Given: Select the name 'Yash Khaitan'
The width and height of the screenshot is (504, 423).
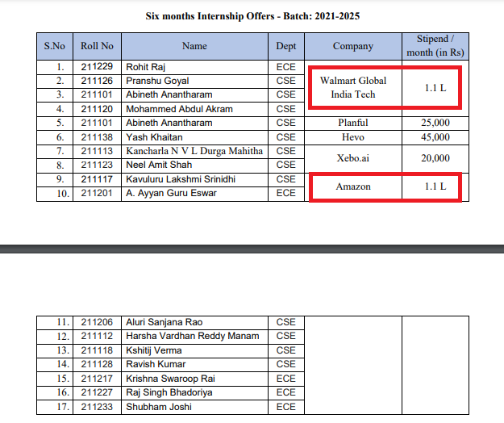Looking at the screenshot, I should coord(154,137).
